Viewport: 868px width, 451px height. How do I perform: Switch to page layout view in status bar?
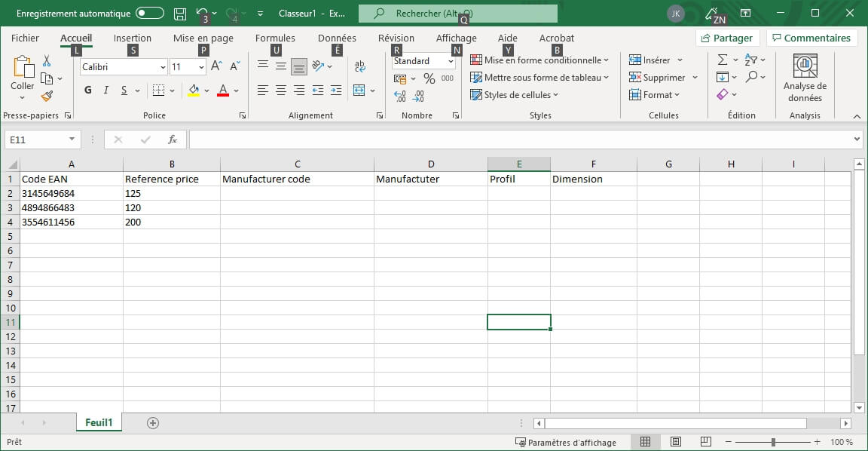675,442
